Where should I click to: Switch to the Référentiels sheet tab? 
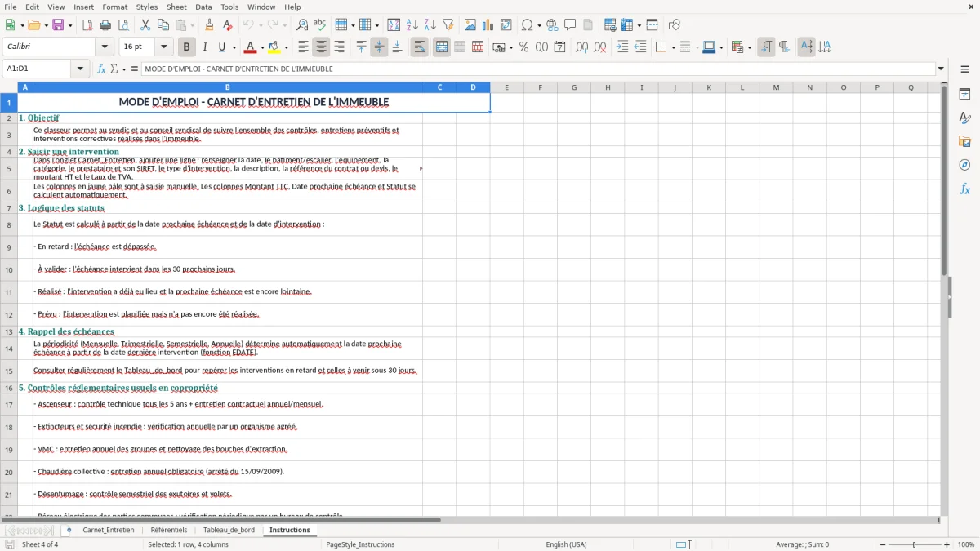(x=169, y=530)
